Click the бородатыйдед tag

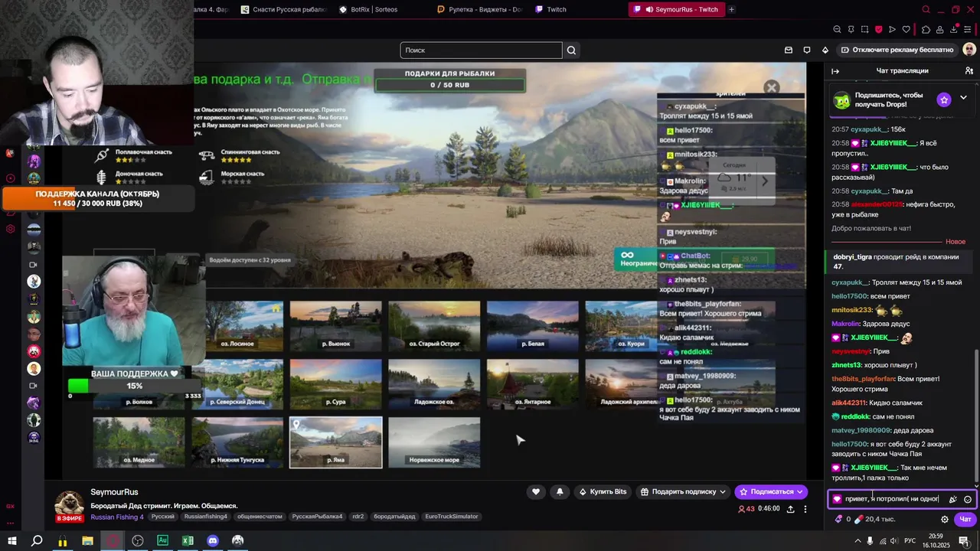[x=394, y=517]
